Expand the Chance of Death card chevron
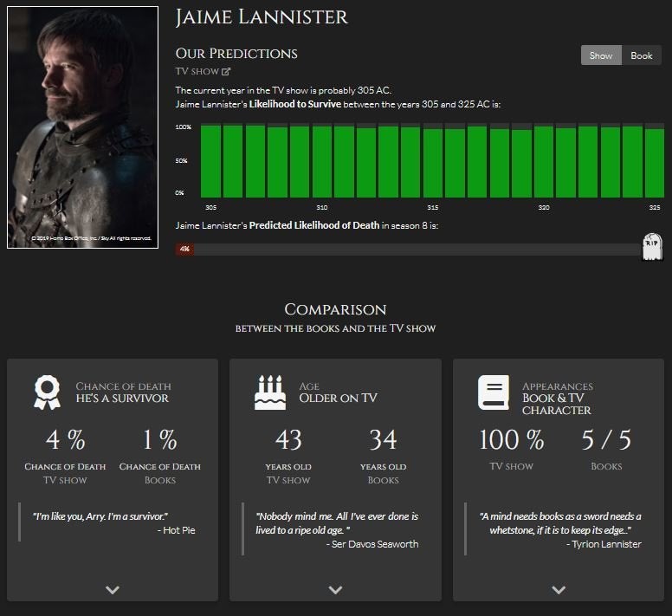 (x=113, y=590)
